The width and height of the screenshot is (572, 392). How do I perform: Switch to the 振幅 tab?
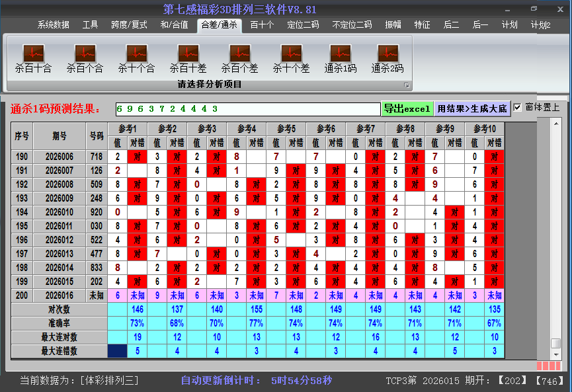coord(393,25)
